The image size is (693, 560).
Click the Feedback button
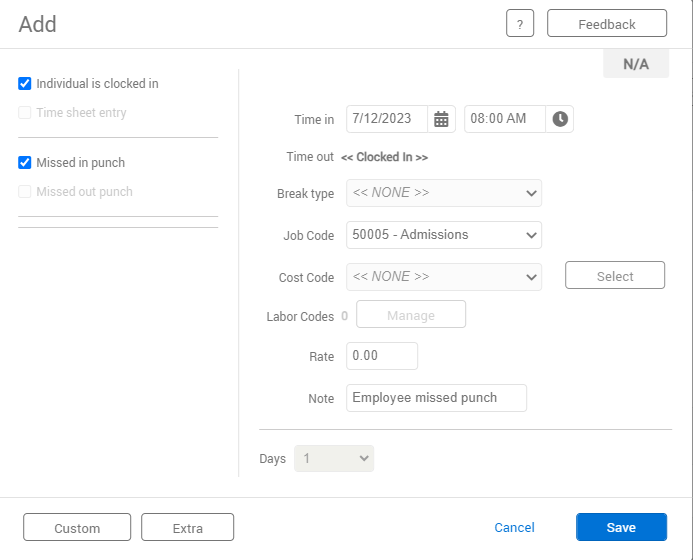[606, 24]
